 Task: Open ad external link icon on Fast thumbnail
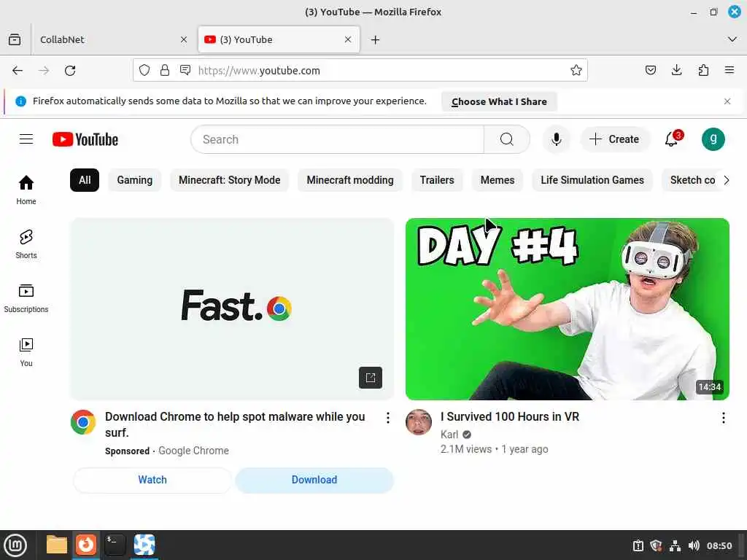370,378
